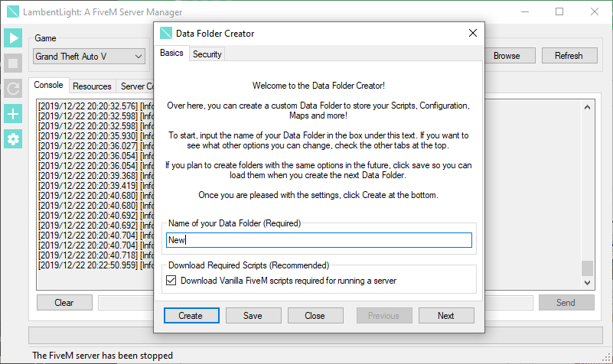Click the console scrollbar thumb
The height and width of the screenshot is (364, 613).
pyautogui.click(x=587, y=268)
